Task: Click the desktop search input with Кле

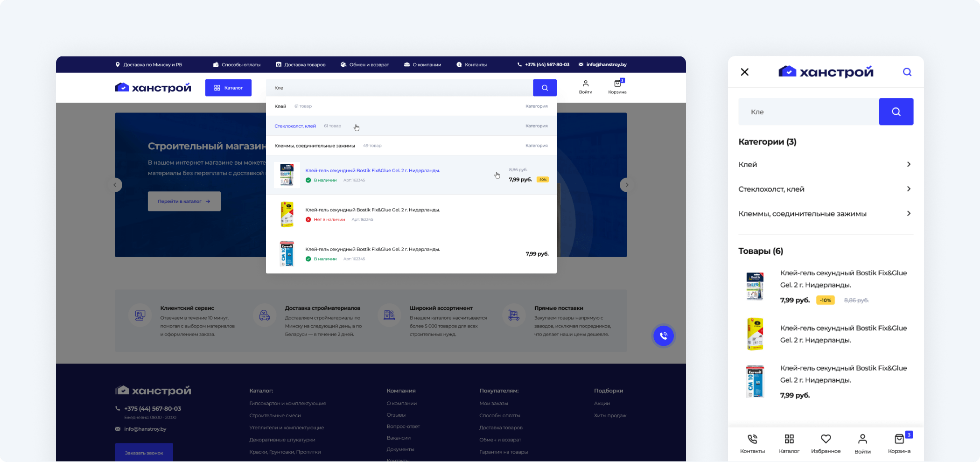Action: [x=399, y=88]
